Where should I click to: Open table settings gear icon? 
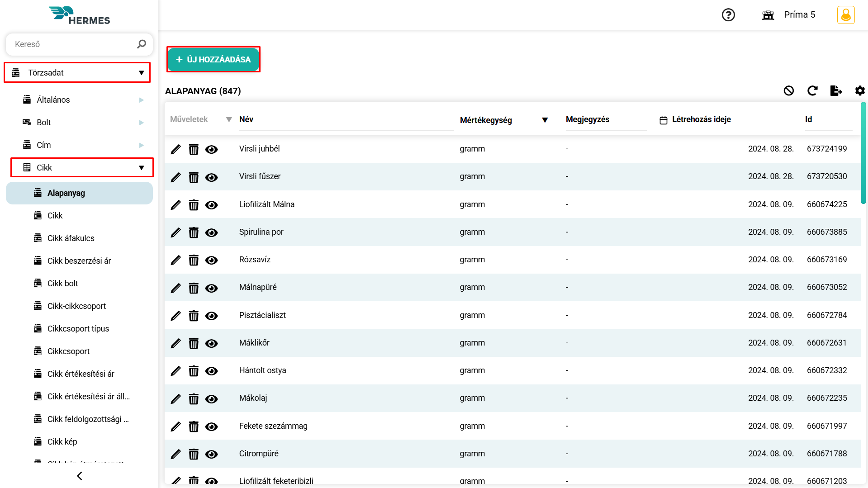860,91
